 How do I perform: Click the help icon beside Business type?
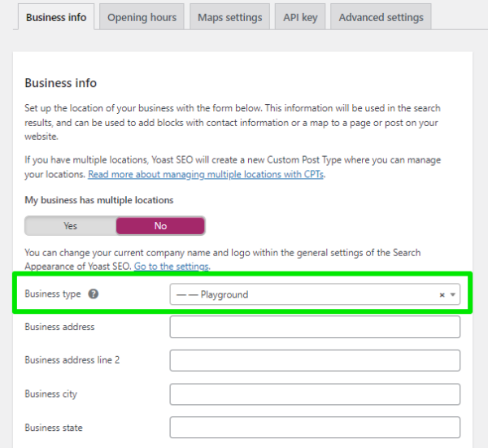(x=94, y=294)
